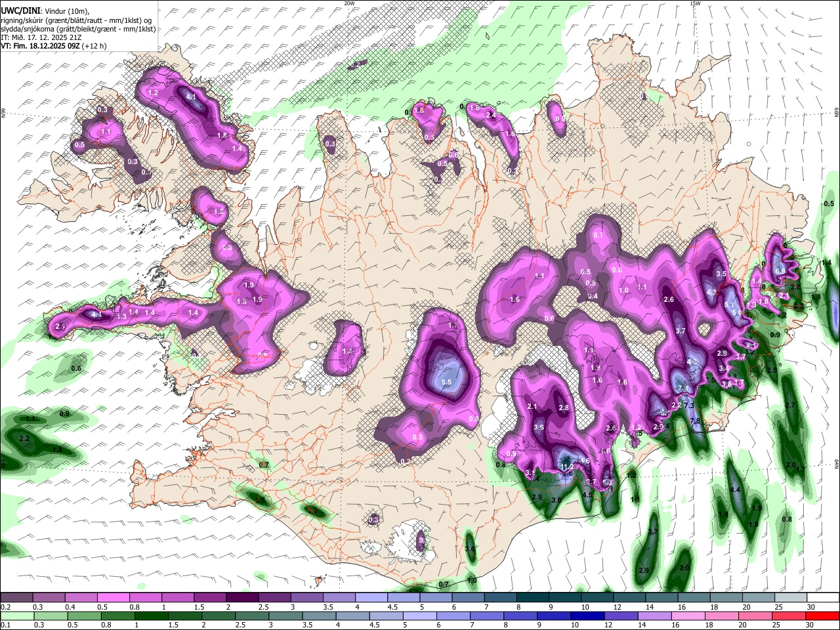This screenshot has width=840, height=630.
Task: Click the 0.1–0.3 pale green rain swatch
Action: point(17,616)
